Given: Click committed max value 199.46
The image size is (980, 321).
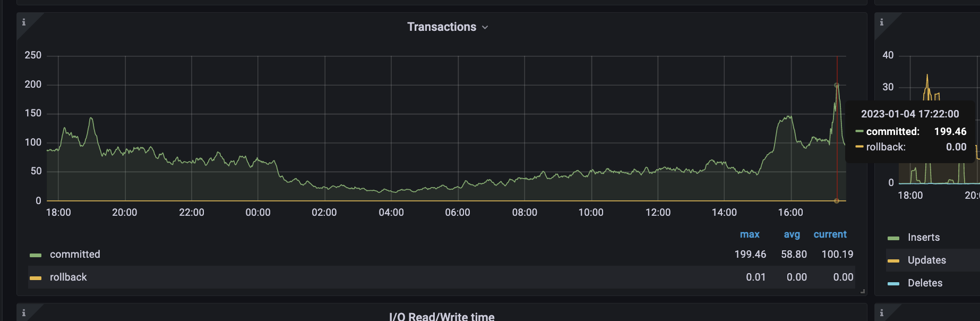Looking at the screenshot, I should pyautogui.click(x=750, y=255).
